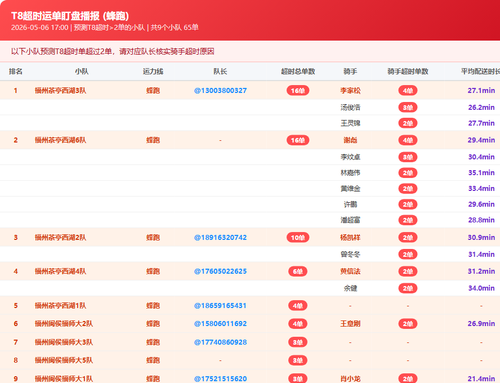Image resolution: width=500 pixels, height=383 pixels.
Task: Click the average duration 27.7min
Action: pyautogui.click(x=481, y=123)
